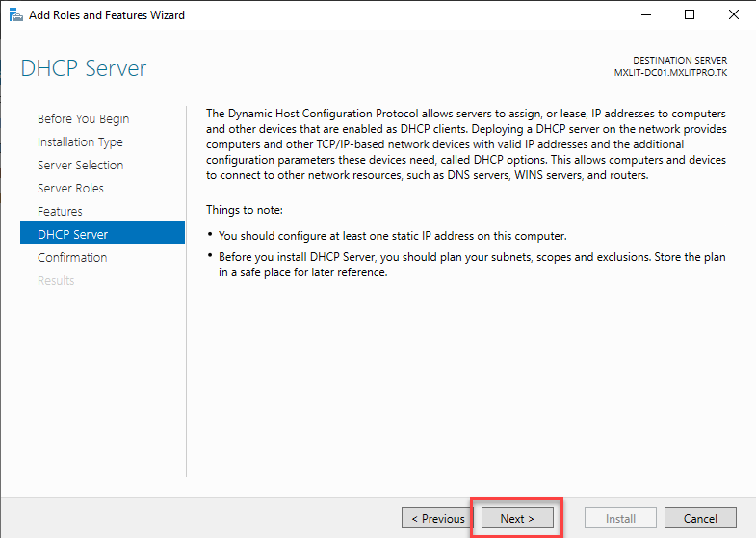Minimize the Add Roles and Features Wizard
Viewport: 756px width, 538px height.
[644, 15]
